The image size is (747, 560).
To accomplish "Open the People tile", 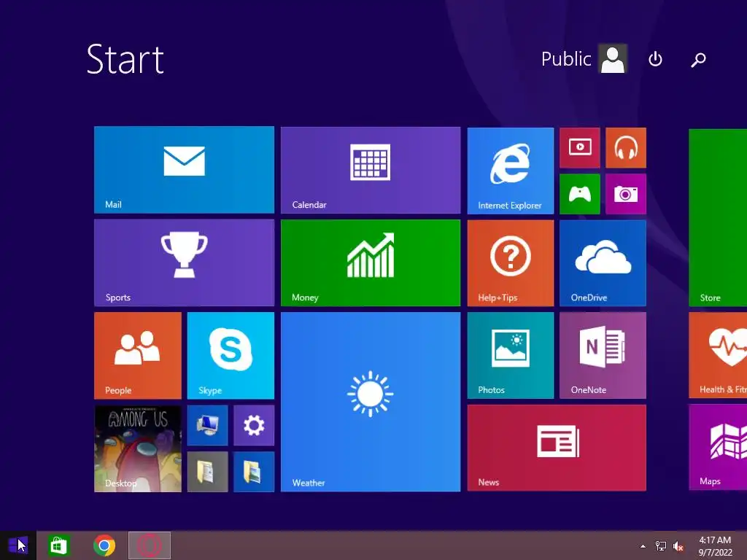I will coord(138,355).
